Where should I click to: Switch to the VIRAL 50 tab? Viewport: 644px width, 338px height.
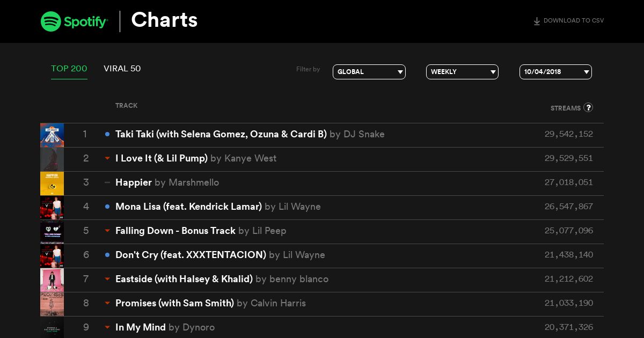122,69
